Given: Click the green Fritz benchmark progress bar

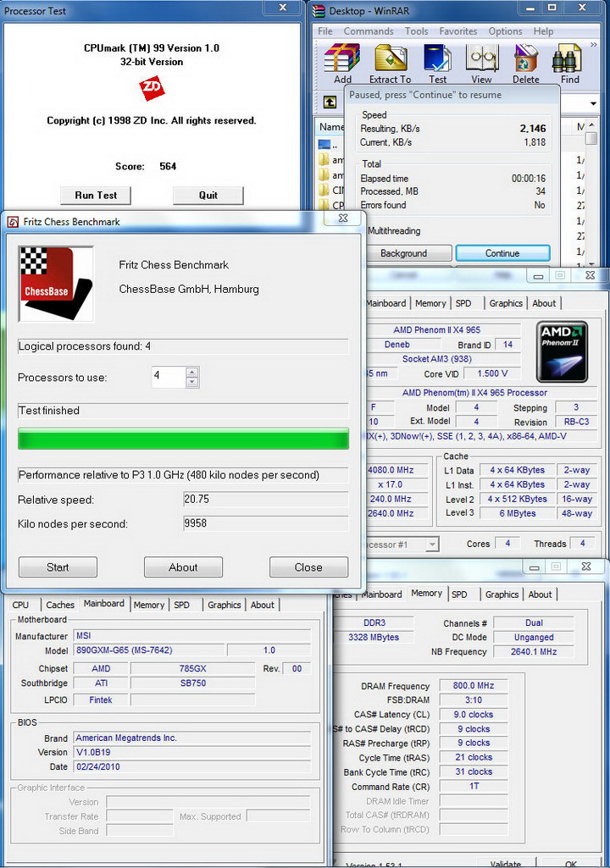Looking at the screenshot, I should click(183, 439).
